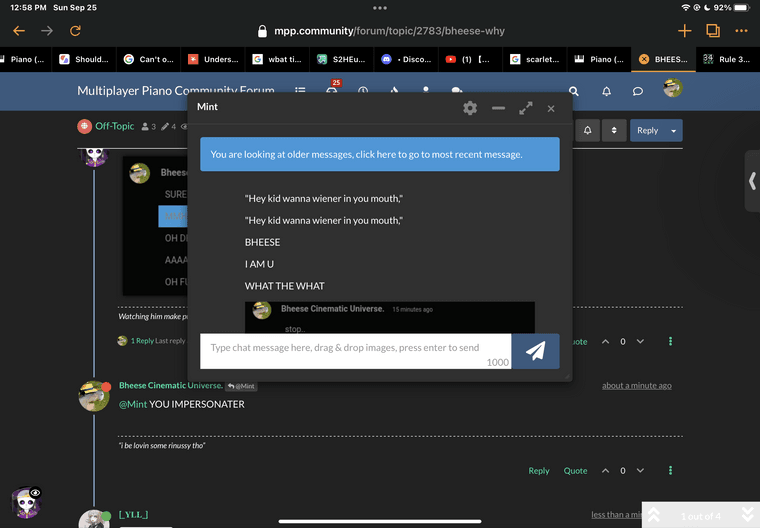Click banner to go to most recent message
The width and height of the screenshot is (760, 528).
point(379,155)
